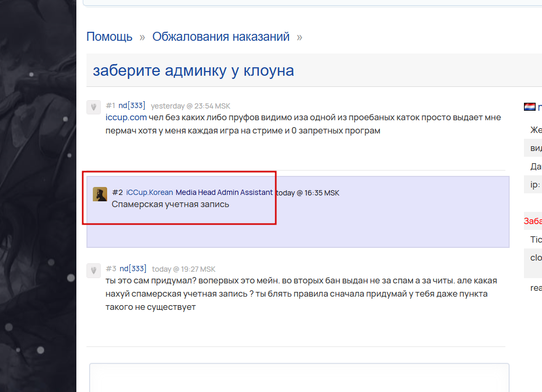Click the reply text box
This screenshot has width=542, height=392.
coord(299,377)
